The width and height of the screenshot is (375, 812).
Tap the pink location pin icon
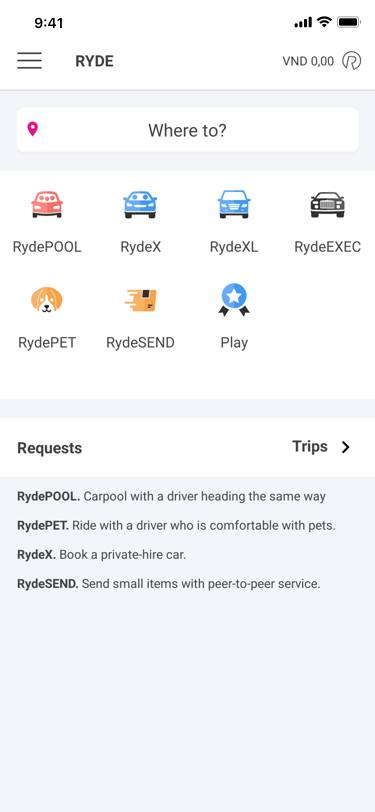coord(33,129)
